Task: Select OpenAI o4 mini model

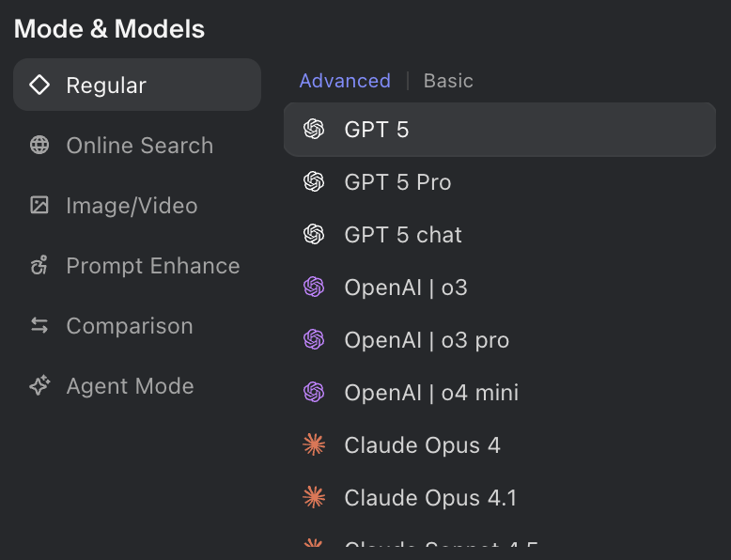Action: coord(431,393)
